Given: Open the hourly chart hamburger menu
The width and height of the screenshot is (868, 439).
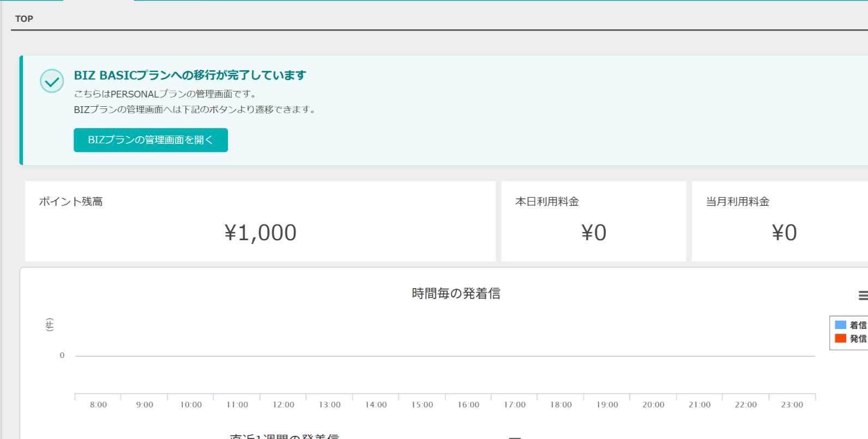Looking at the screenshot, I should [x=863, y=295].
